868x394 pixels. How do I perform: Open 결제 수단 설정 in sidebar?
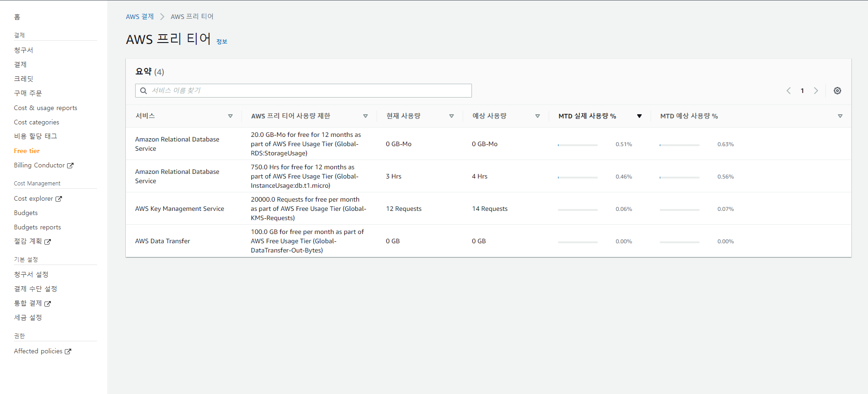coord(36,289)
